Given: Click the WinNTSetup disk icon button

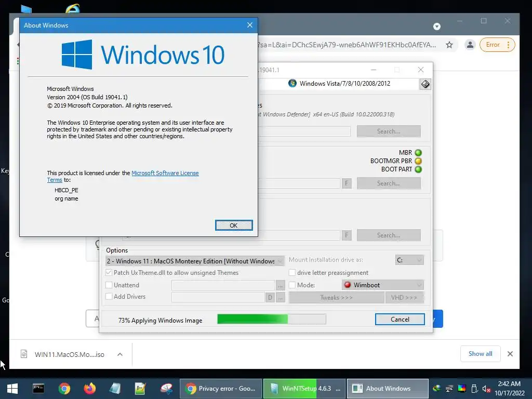Looking at the screenshot, I should (425, 84).
